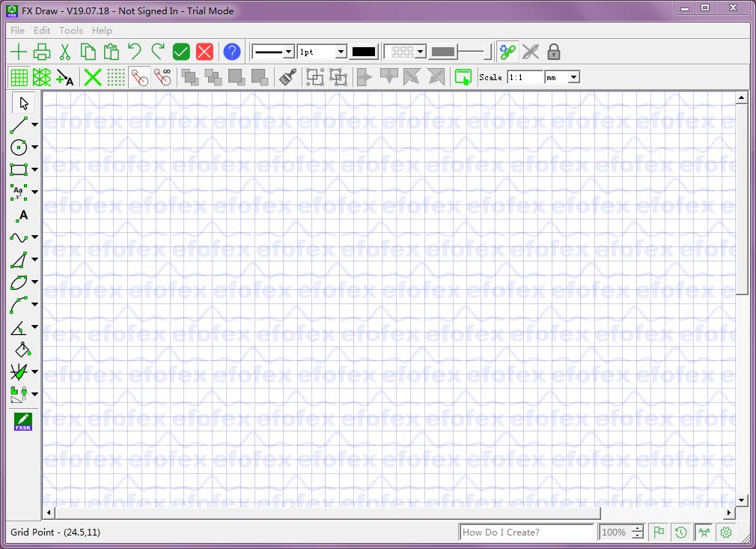Click the green screen with hand icon
The width and height of the screenshot is (756, 549).
(463, 77)
